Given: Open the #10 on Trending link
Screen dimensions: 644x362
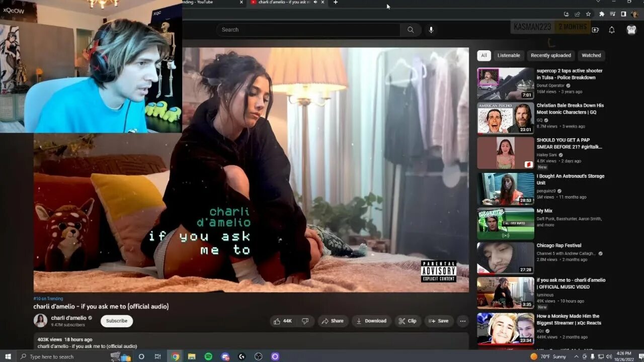Looking at the screenshot, I should (48, 299).
